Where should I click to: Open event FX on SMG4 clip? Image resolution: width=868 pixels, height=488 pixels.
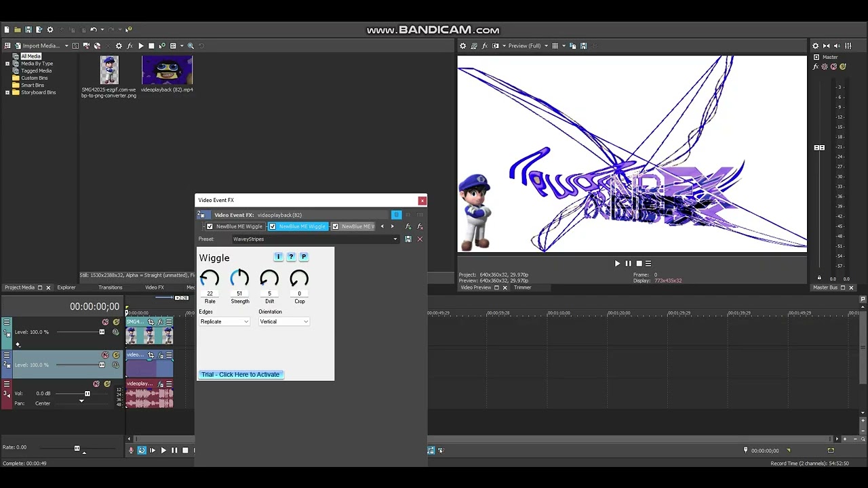pos(160,322)
